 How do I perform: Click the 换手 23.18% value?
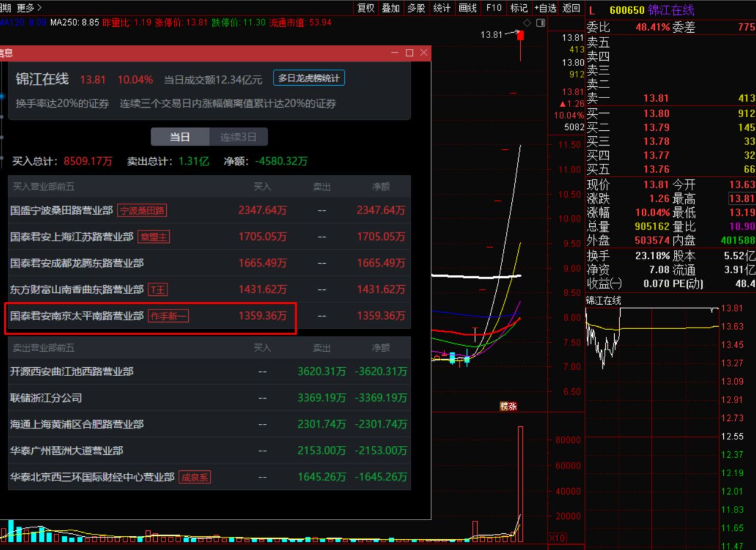click(x=652, y=256)
